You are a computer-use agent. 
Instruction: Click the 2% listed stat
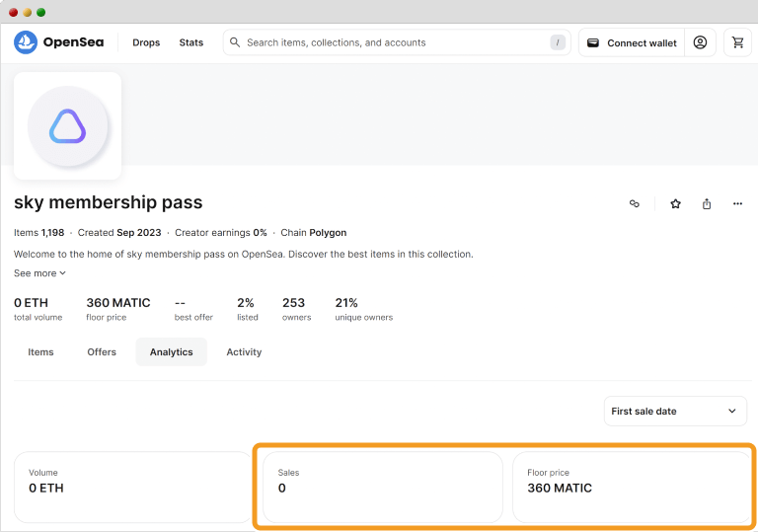tap(248, 309)
